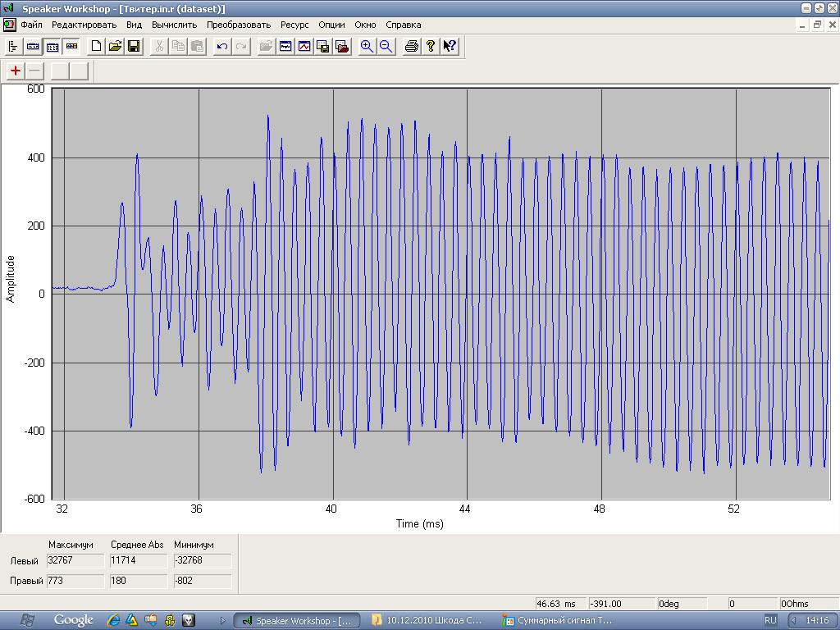Click the RU language indicator in tray
Image resolution: width=840 pixels, height=630 pixels.
[x=770, y=620]
